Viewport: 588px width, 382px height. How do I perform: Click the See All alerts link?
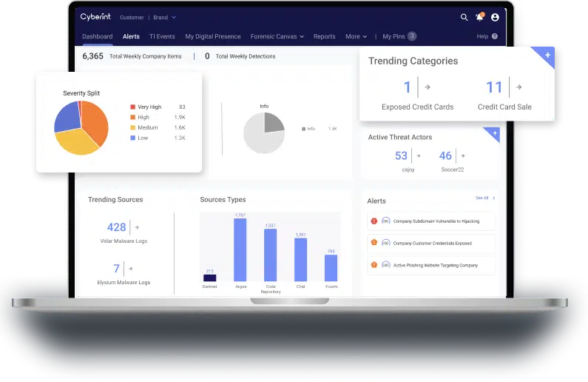tap(485, 198)
